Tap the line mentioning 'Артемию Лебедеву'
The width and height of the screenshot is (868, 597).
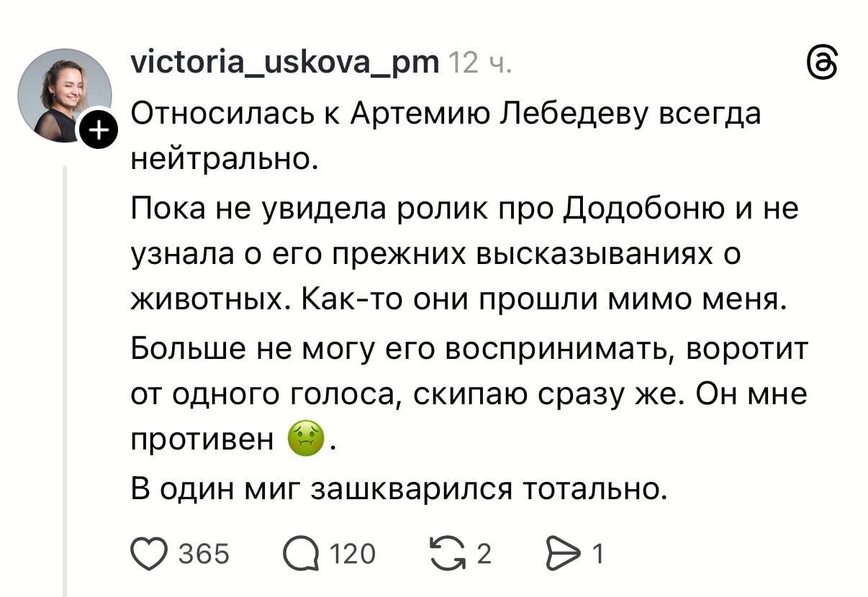pos(445,114)
